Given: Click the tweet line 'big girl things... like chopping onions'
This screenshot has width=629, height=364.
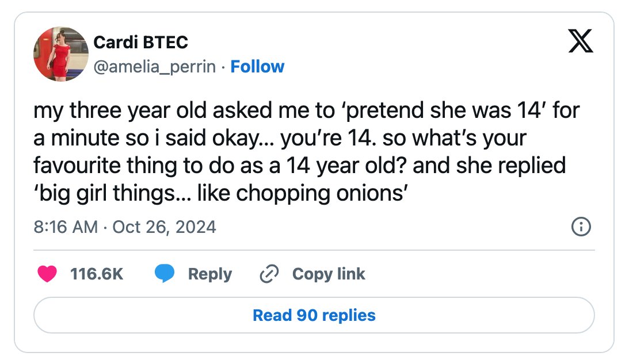Looking at the screenshot, I should (x=220, y=194).
